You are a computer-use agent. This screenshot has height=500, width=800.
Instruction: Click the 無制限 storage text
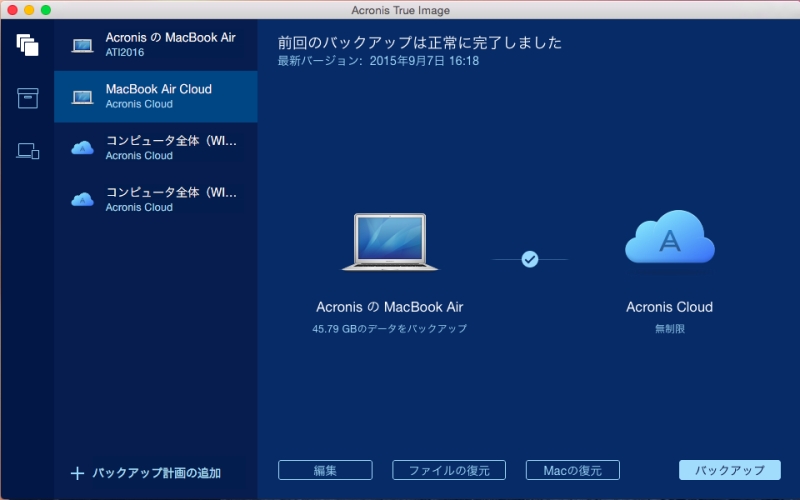coord(669,329)
